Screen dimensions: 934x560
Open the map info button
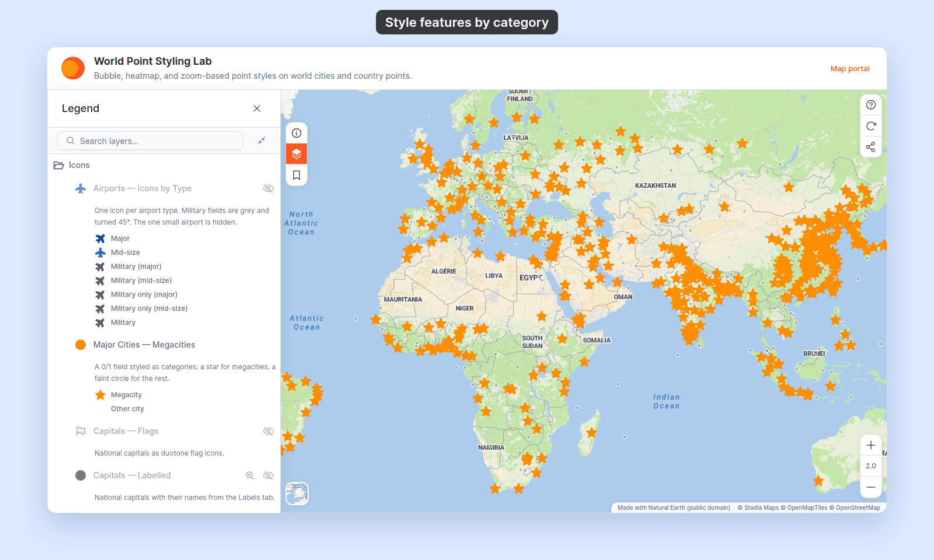[x=297, y=133]
